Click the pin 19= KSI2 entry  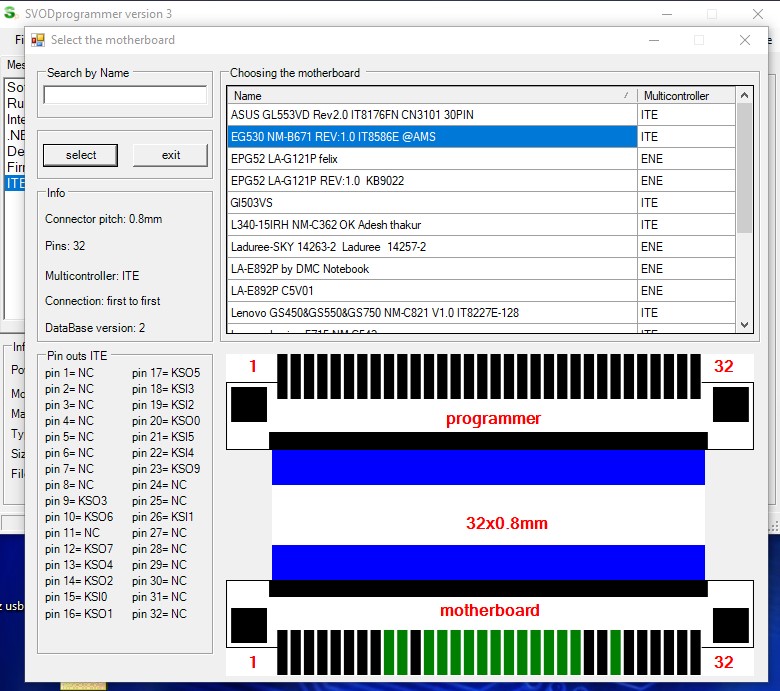163,405
